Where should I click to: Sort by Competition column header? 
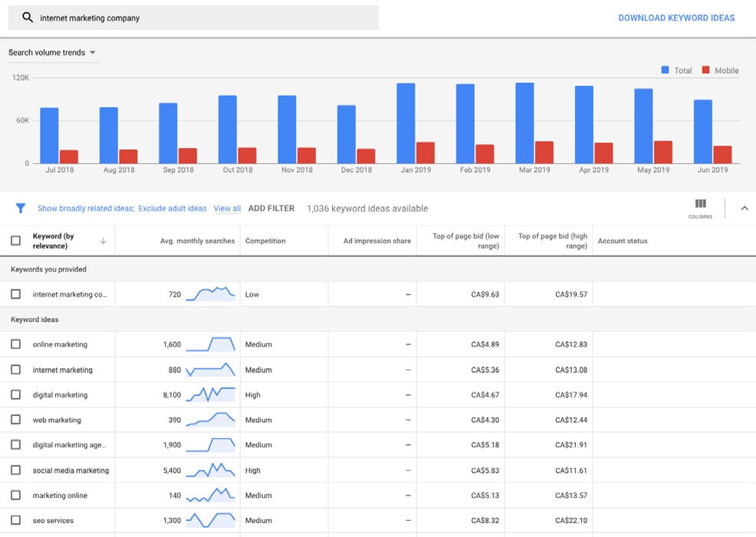click(265, 241)
